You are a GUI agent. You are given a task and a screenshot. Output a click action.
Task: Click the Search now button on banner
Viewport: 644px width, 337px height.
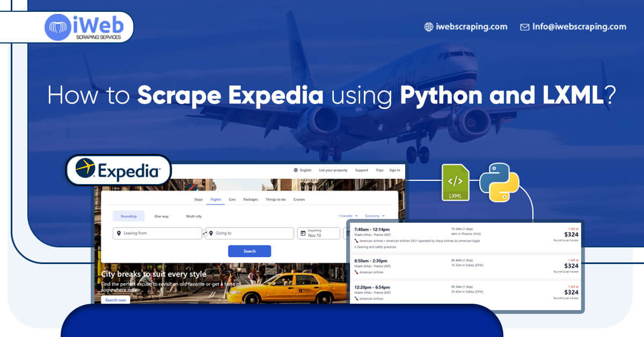[115, 300]
